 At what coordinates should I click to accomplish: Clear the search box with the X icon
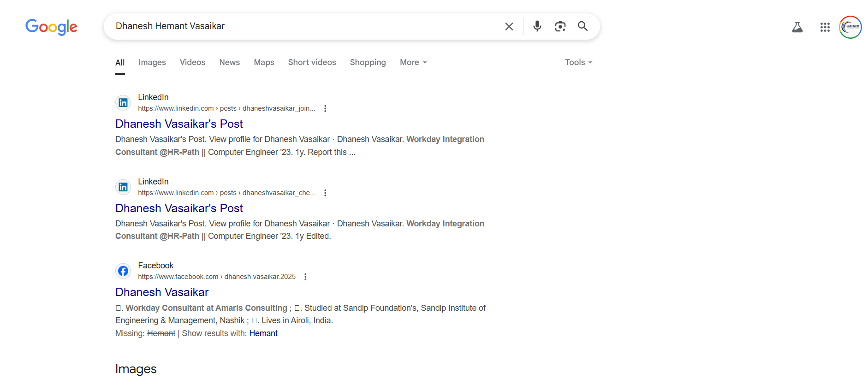coord(509,27)
